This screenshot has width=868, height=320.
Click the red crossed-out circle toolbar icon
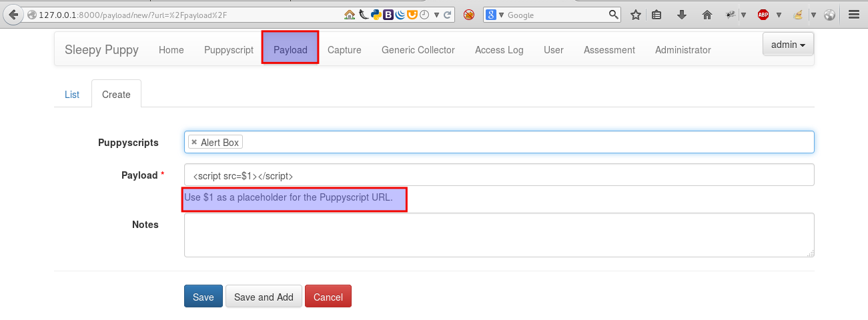(469, 14)
